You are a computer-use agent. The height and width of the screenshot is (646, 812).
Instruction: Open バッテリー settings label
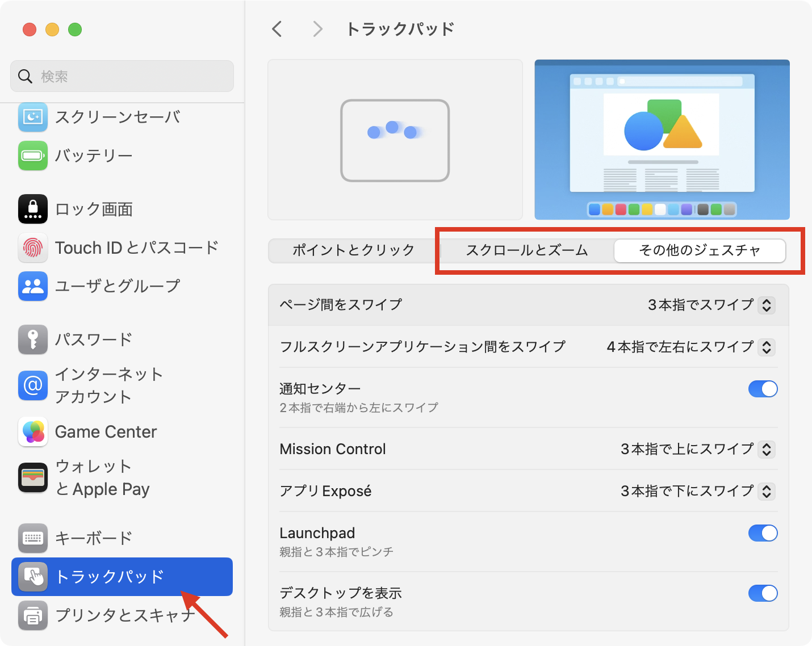coord(94,156)
